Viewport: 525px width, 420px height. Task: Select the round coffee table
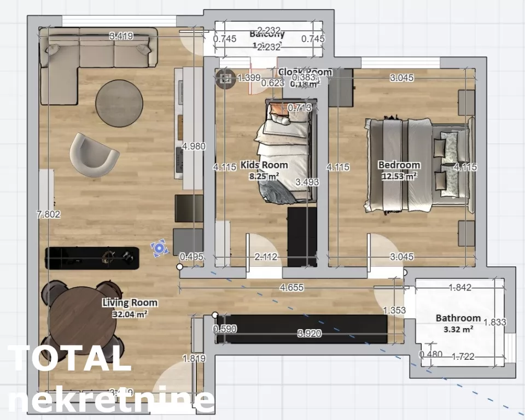coord(119,103)
